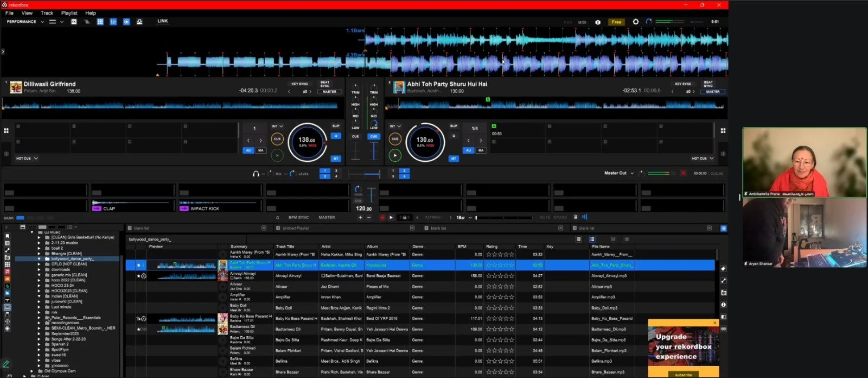
Task: Click the orange CUE button on deck 2
Action: pos(395,139)
